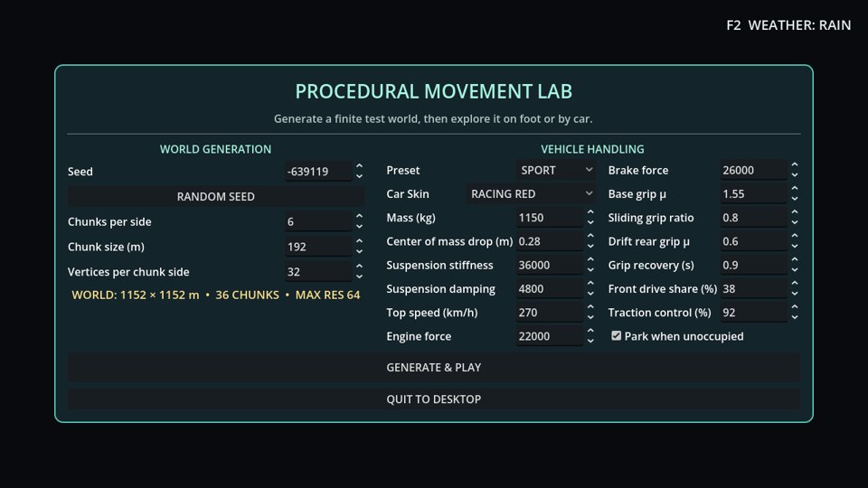Image resolution: width=868 pixels, height=488 pixels.
Task: Focus the Suspension damping field
Action: pyautogui.click(x=550, y=289)
